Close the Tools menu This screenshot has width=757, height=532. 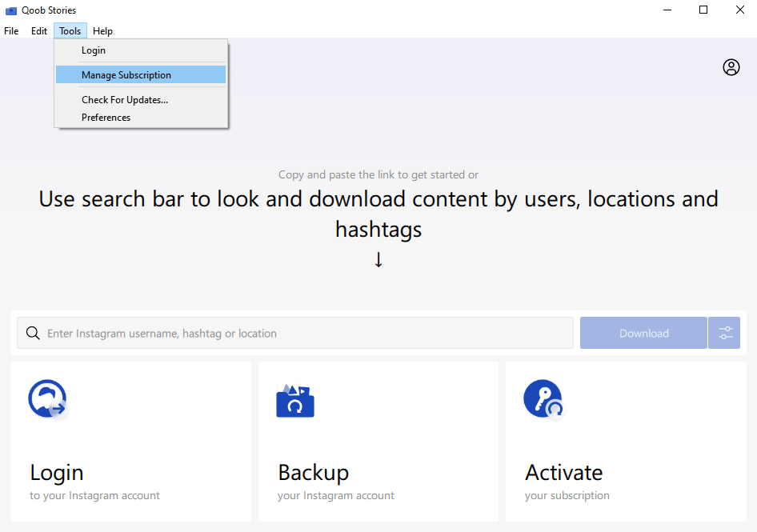point(70,31)
